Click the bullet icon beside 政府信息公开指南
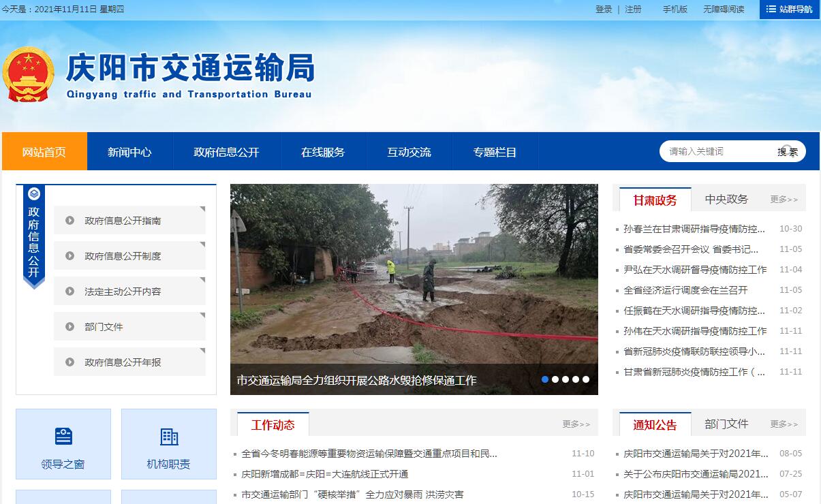 point(69,221)
